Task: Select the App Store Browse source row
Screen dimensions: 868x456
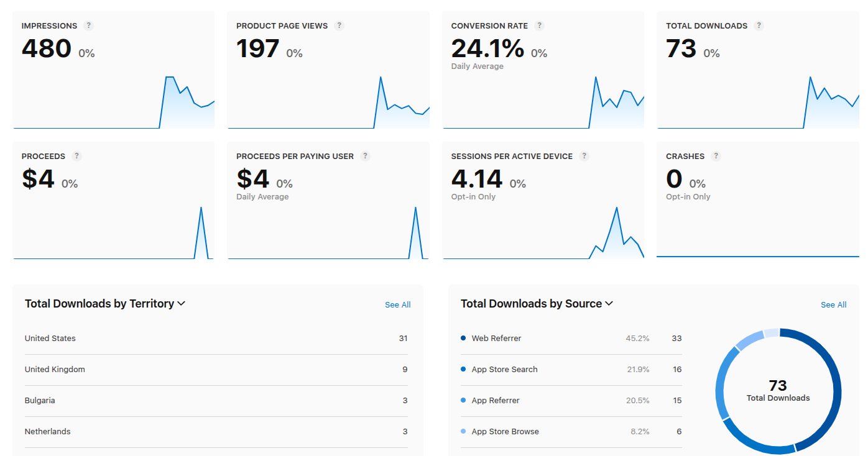Action: 571,432
